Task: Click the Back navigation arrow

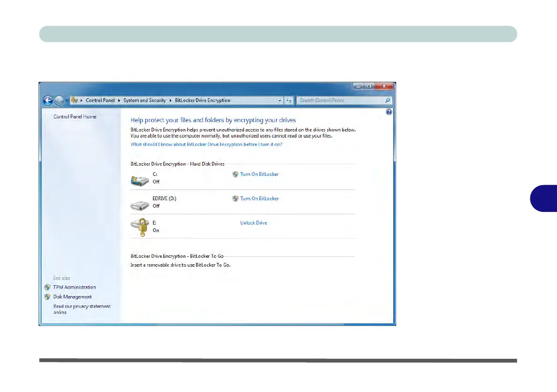Action: [x=48, y=101]
